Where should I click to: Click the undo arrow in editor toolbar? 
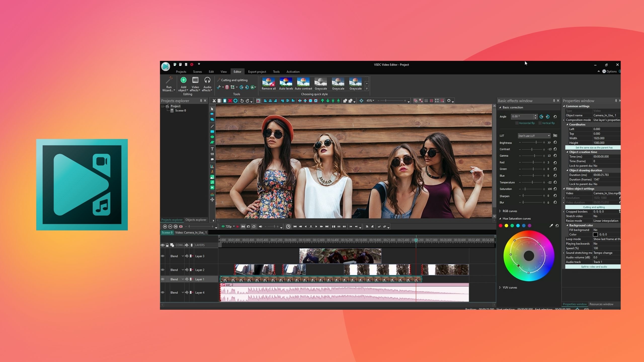tap(242, 101)
